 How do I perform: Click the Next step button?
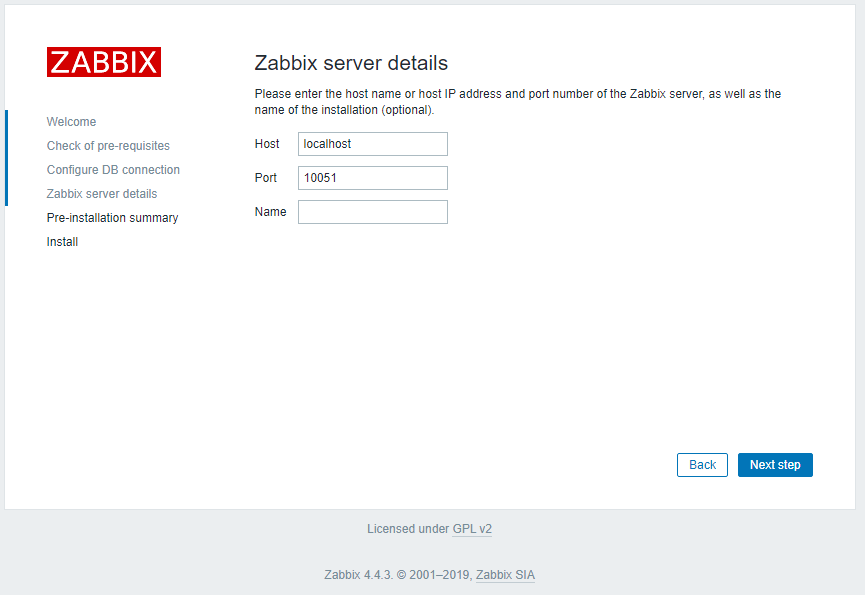coord(775,465)
